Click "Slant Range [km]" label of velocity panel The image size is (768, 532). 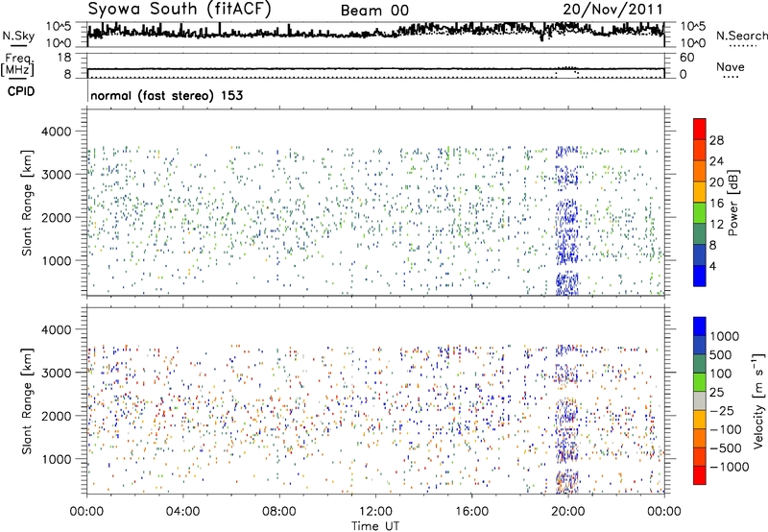pos(27,400)
